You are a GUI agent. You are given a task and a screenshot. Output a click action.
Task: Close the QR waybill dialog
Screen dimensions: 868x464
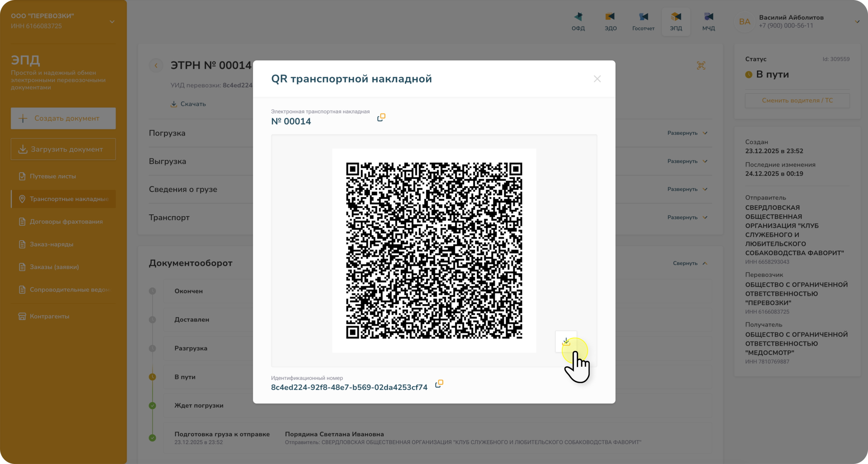[x=597, y=79]
